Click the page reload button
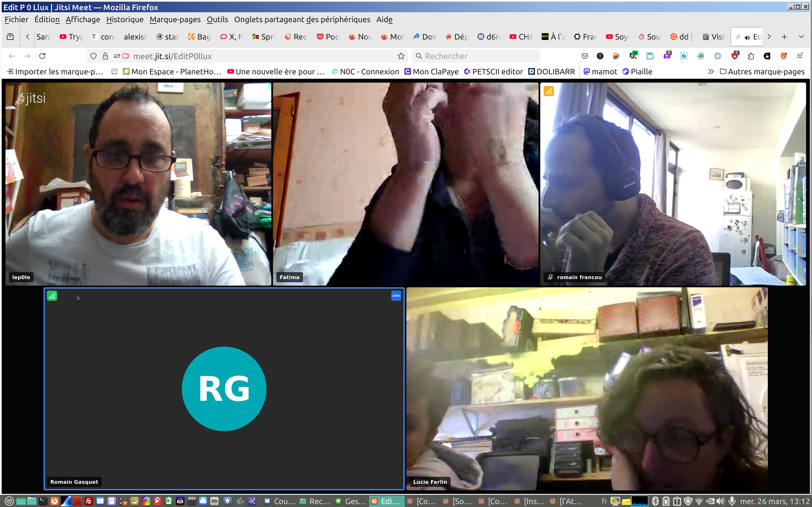812x507 pixels. (x=42, y=56)
